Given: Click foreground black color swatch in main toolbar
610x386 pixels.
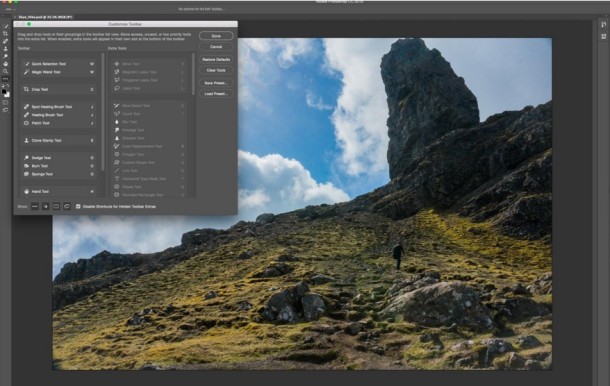Looking at the screenshot, I should pos(4,92).
